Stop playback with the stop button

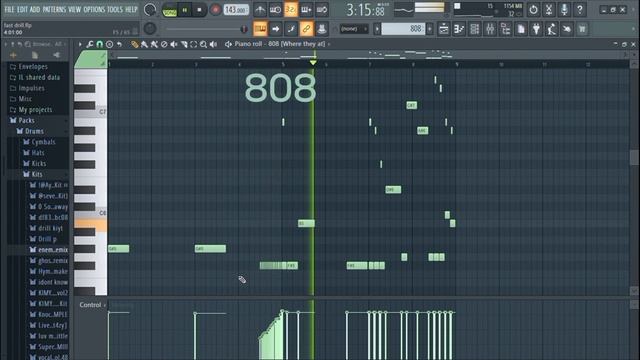pyautogui.click(x=199, y=10)
